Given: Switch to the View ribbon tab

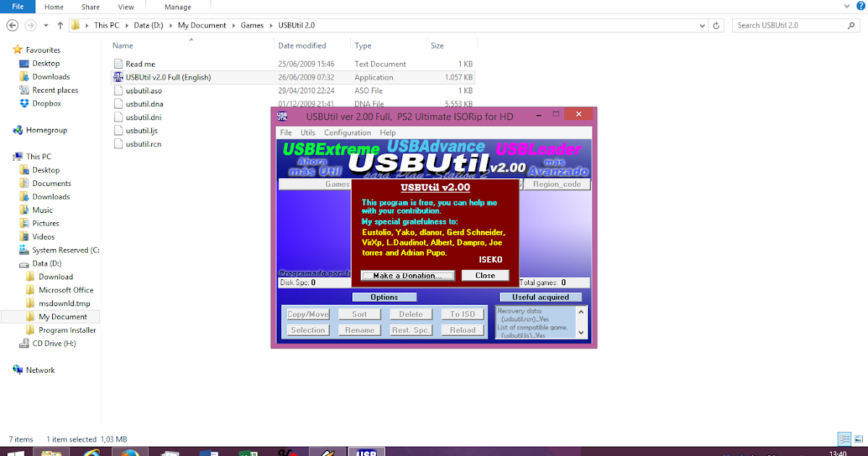Looking at the screenshot, I should coord(126,7).
